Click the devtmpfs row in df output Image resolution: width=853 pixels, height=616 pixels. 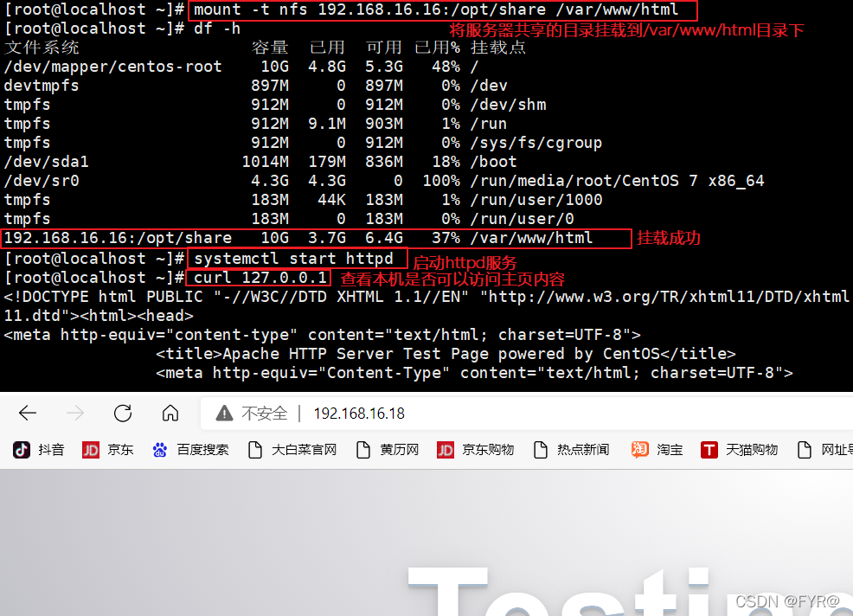click(x=256, y=86)
